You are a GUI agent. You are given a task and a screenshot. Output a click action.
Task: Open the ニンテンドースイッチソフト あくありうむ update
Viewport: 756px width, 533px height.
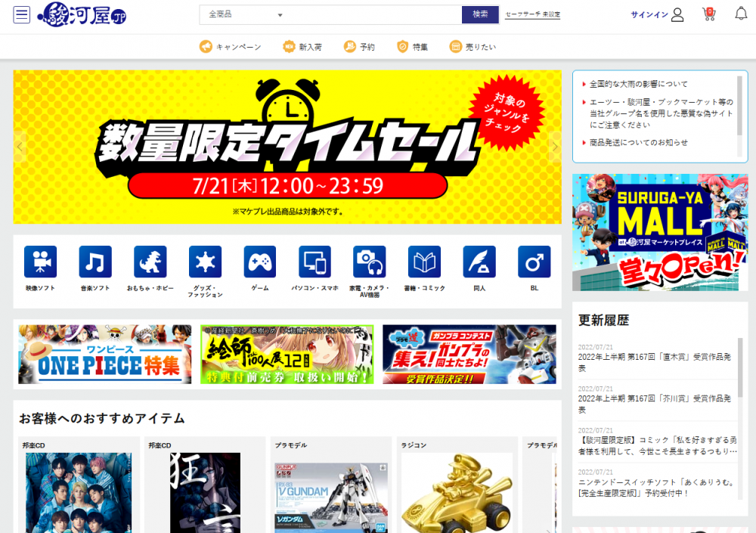tap(656, 488)
